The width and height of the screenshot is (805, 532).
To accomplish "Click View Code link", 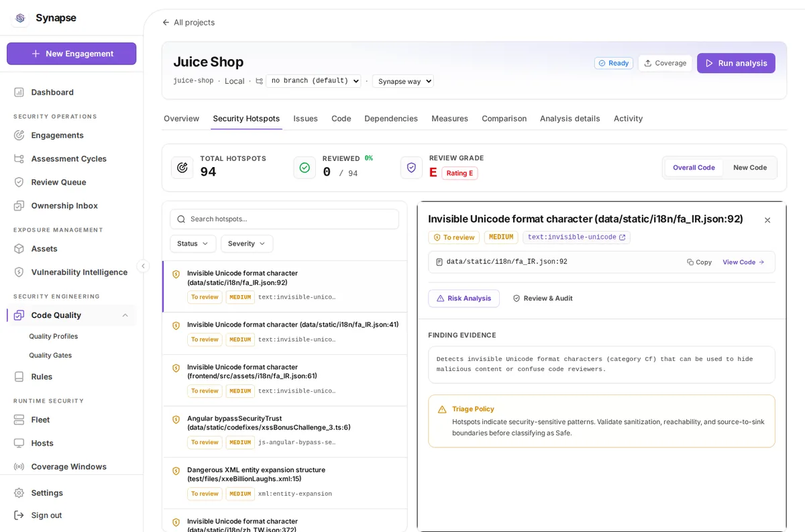I will tap(743, 262).
